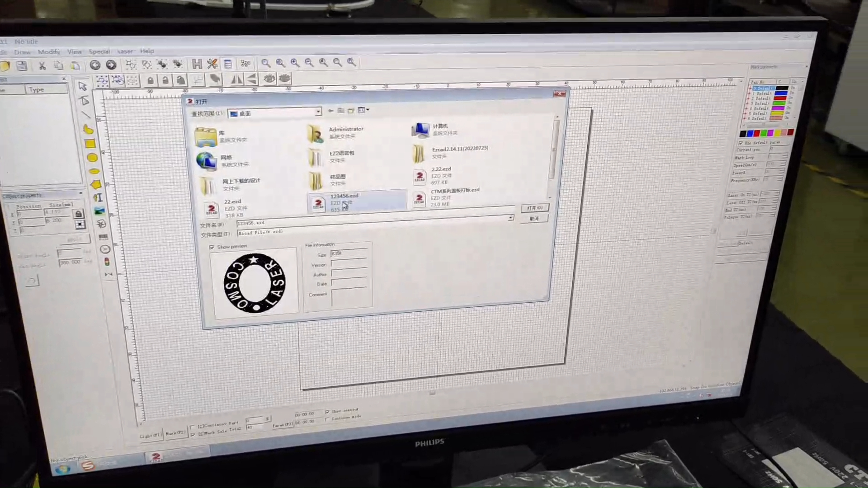Screen dimensions: 868x488
Task: Click the Open (打开) button
Action: [534, 208]
